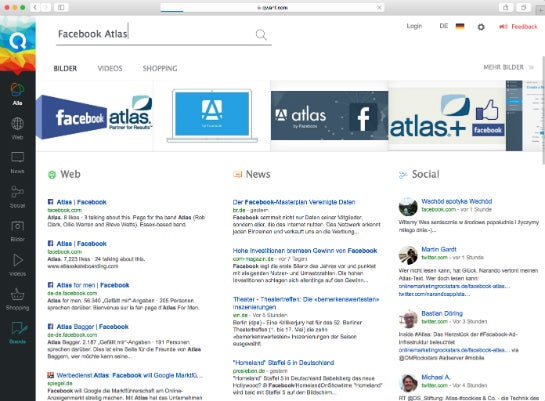Screen dimensions: 545x401
Task: Go forward with Safari forward arrow
Action: pos(46,7)
